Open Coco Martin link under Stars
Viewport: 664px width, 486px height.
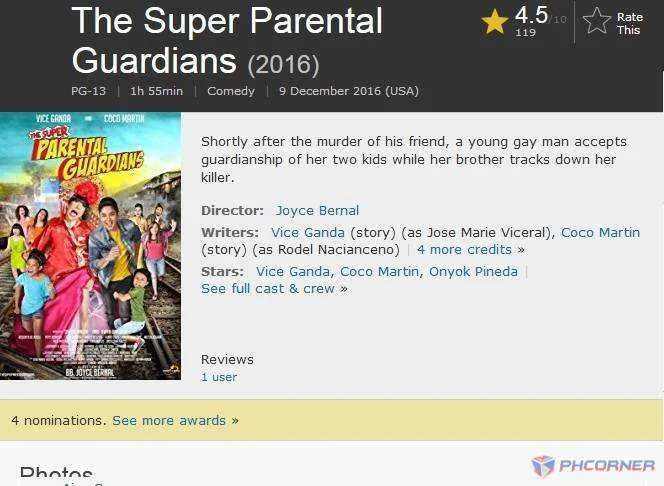pyautogui.click(x=379, y=271)
